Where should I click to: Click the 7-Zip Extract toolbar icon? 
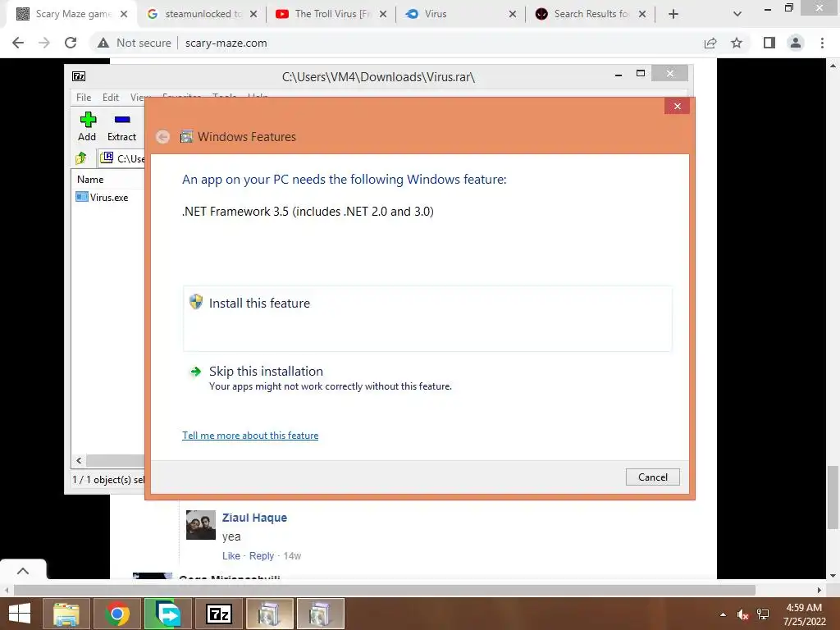[121, 126]
